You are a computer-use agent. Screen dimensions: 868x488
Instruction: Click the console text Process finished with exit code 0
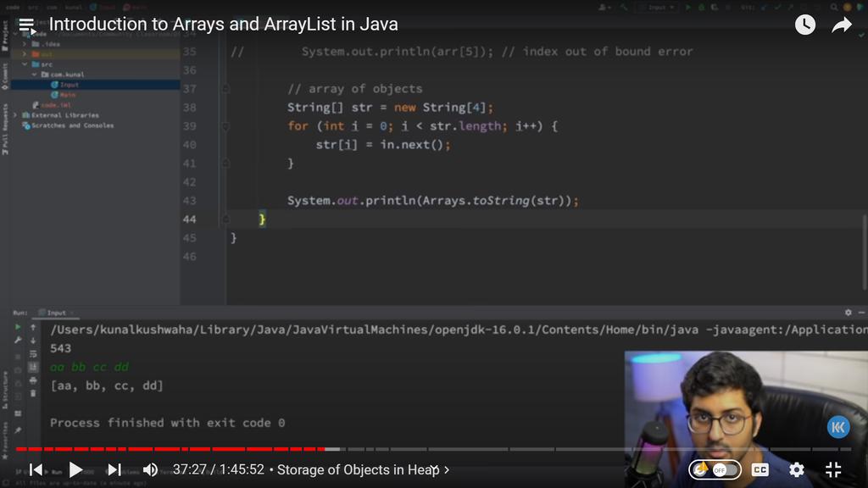click(x=167, y=423)
